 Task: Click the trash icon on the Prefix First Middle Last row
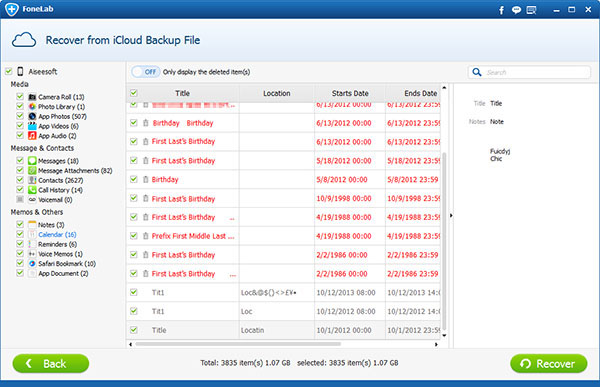point(145,236)
